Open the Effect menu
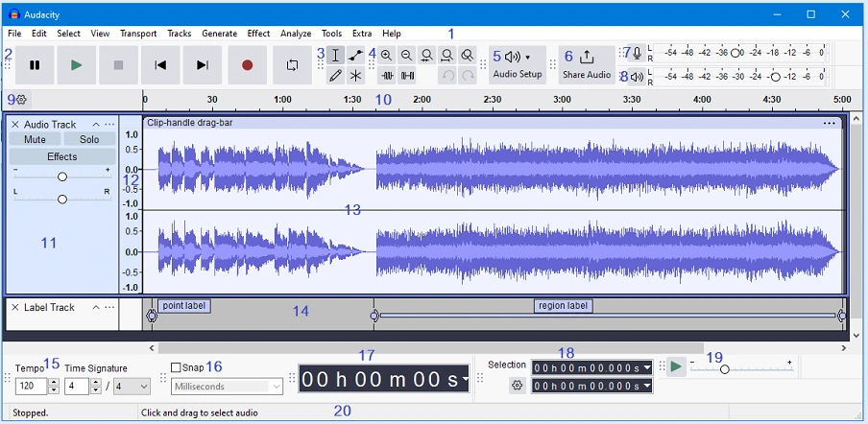Viewport: 868px width, 424px height. coord(258,34)
